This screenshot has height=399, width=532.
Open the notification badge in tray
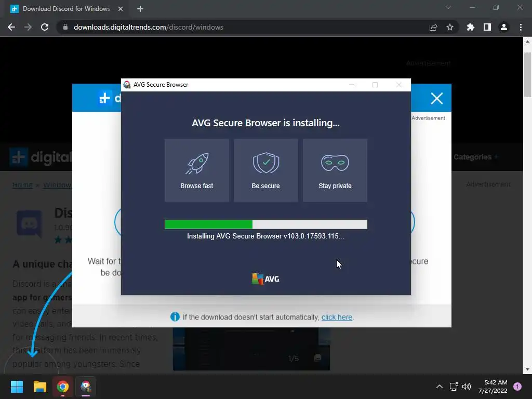coord(517,387)
